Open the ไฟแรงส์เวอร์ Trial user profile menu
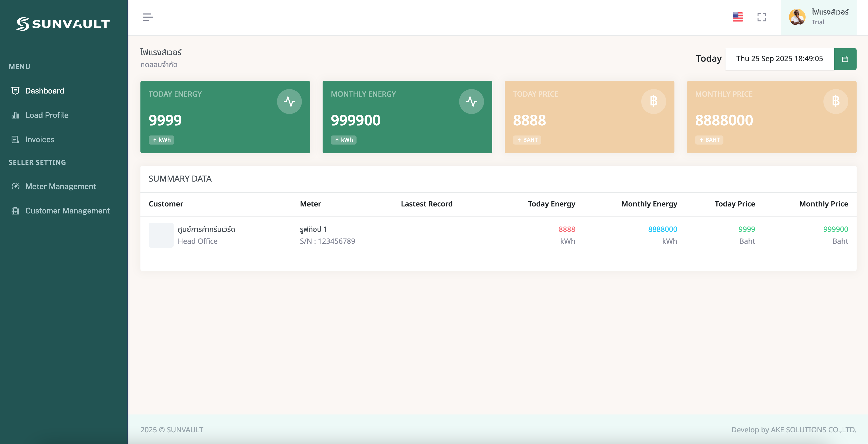 [819, 17]
